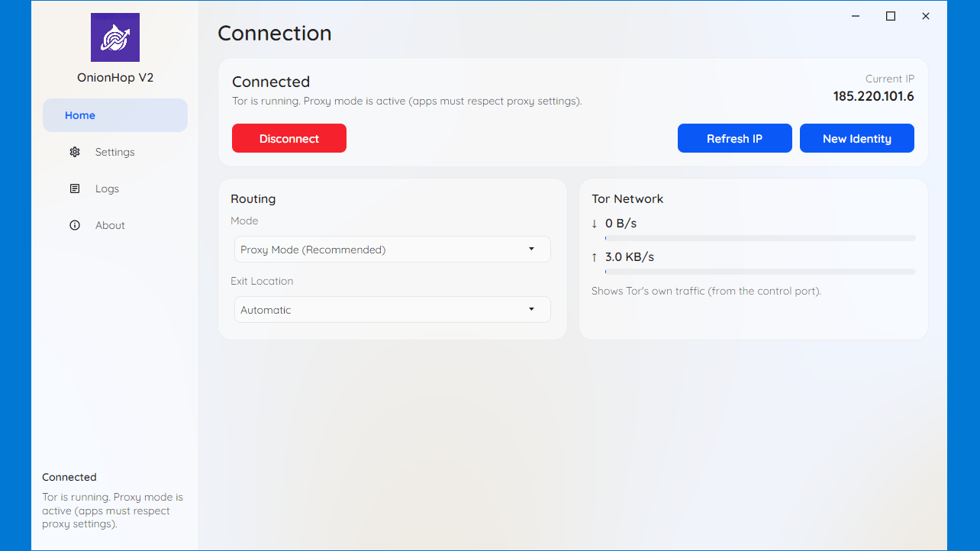Click the download speed progress bar
The height and width of the screenshot is (551, 980).
coord(760,238)
